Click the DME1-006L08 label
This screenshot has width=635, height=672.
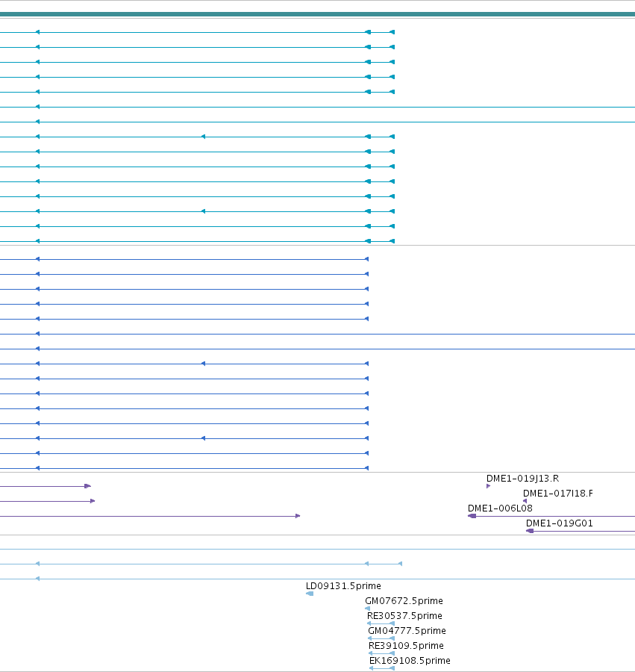(500, 508)
